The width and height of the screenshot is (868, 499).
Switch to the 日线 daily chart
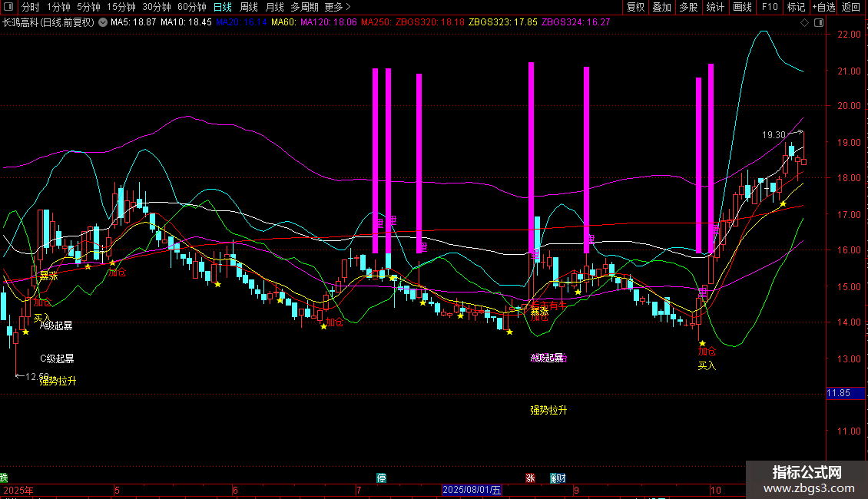click(223, 8)
